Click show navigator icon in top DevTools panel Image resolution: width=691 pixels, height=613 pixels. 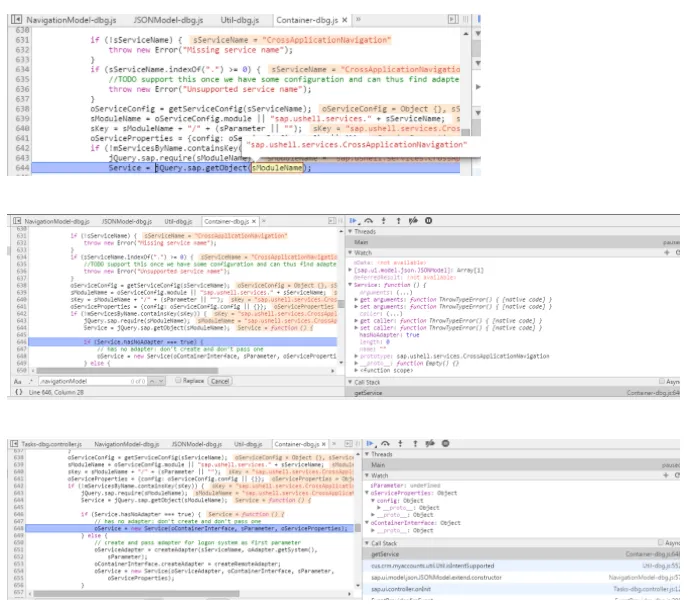16,19
